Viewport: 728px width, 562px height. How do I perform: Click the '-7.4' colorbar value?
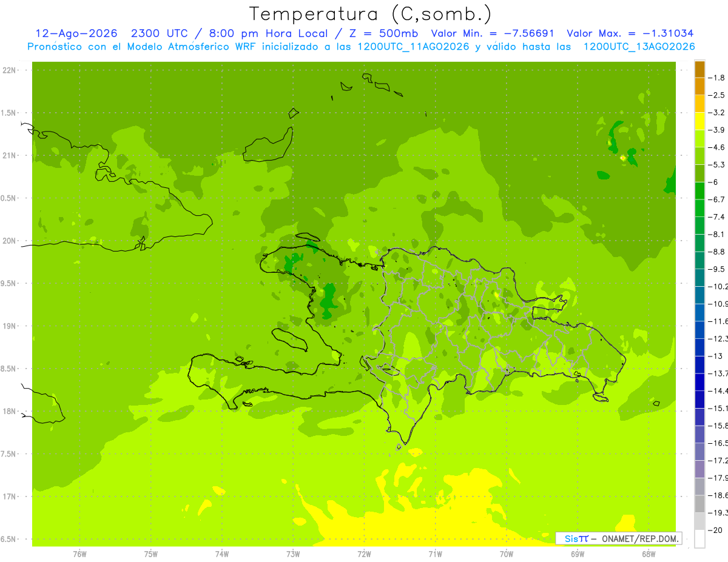[718, 217]
